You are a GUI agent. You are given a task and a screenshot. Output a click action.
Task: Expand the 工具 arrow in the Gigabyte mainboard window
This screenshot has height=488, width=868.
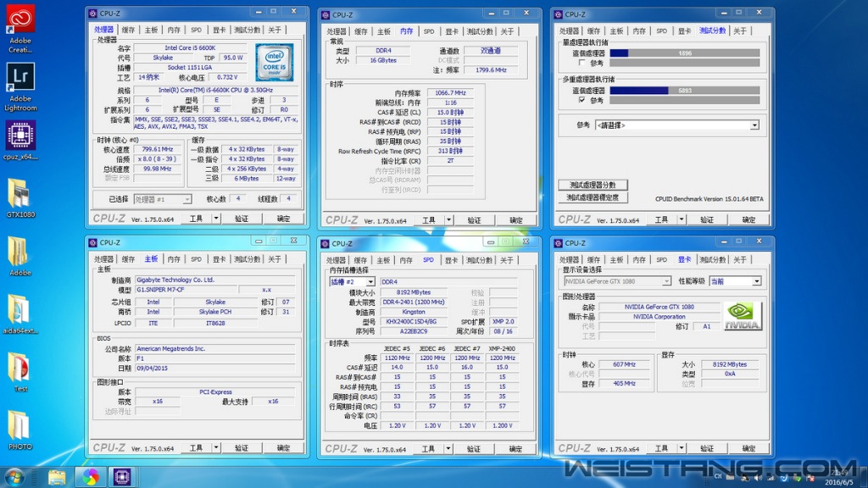click(216, 447)
